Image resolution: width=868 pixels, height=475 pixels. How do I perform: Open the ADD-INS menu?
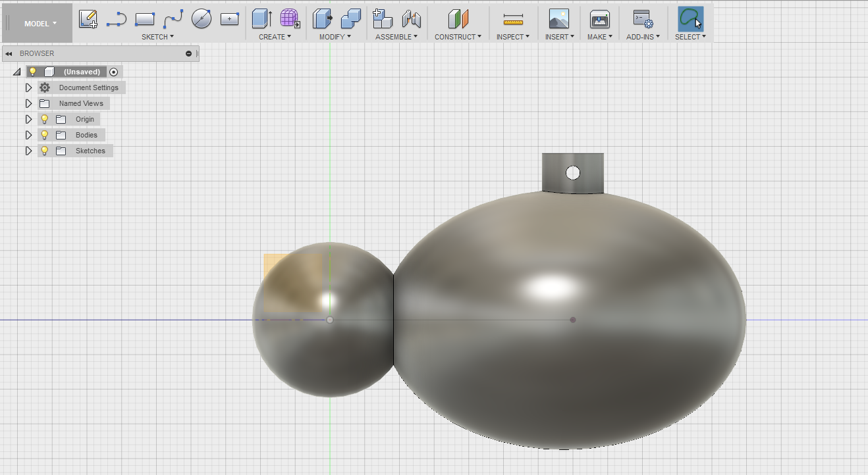coord(643,37)
